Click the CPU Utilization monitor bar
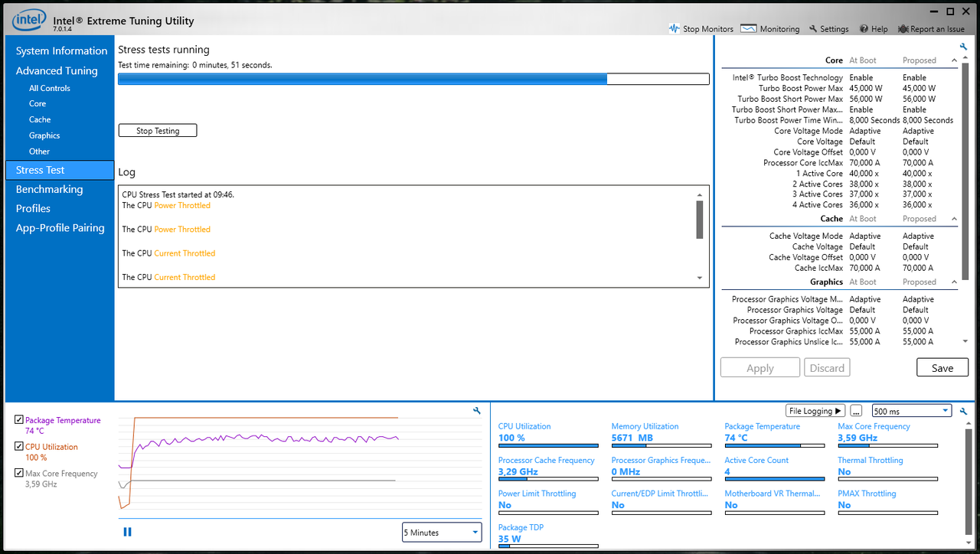The image size is (980, 554). (x=548, y=445)
